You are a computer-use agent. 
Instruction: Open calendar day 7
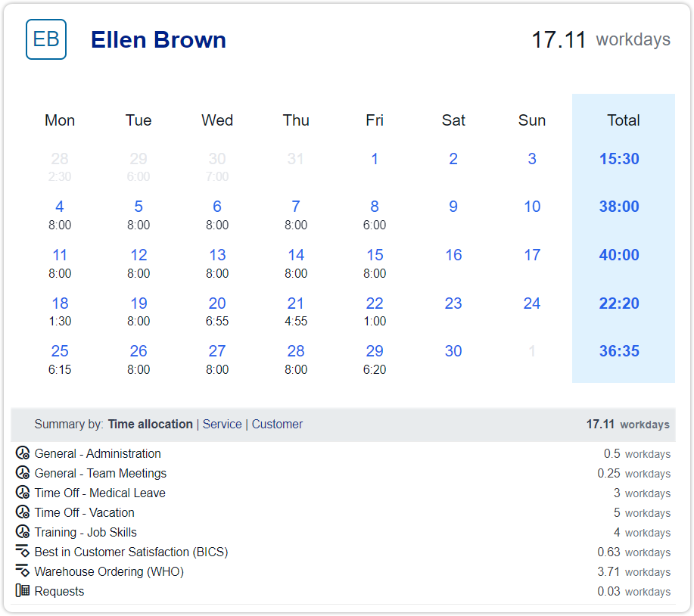pos(296,207)
